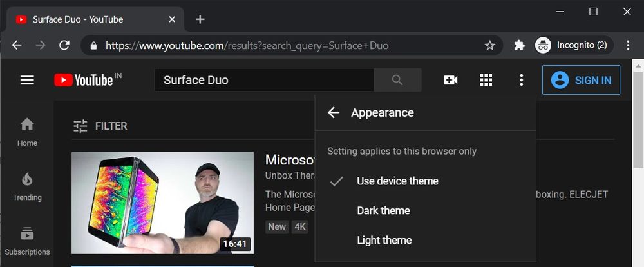Select Dark theme option
The width and height of the screenshot is (644, 267).
tap(383, 211)
